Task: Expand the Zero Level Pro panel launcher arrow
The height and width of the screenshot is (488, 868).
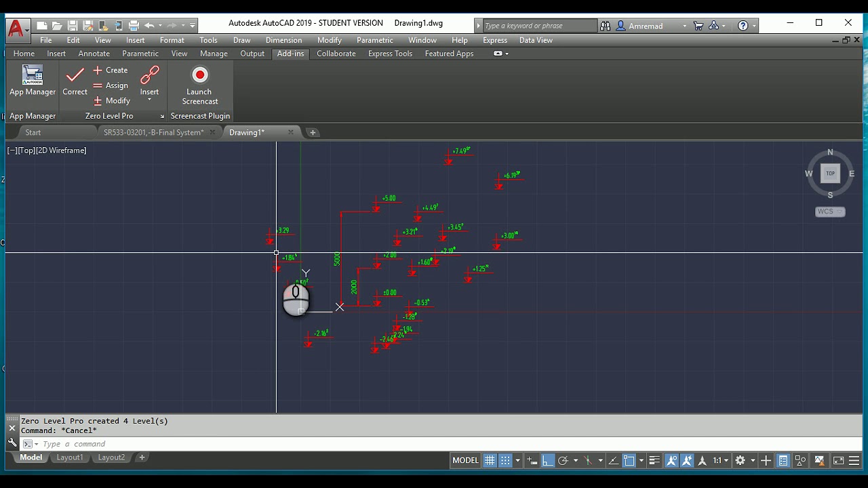Action: pos(162,117)
